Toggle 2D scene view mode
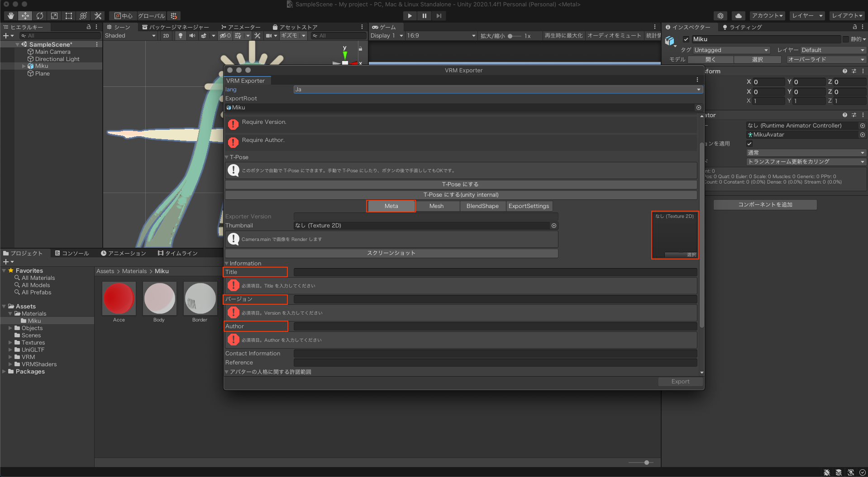 coord(166,36)
